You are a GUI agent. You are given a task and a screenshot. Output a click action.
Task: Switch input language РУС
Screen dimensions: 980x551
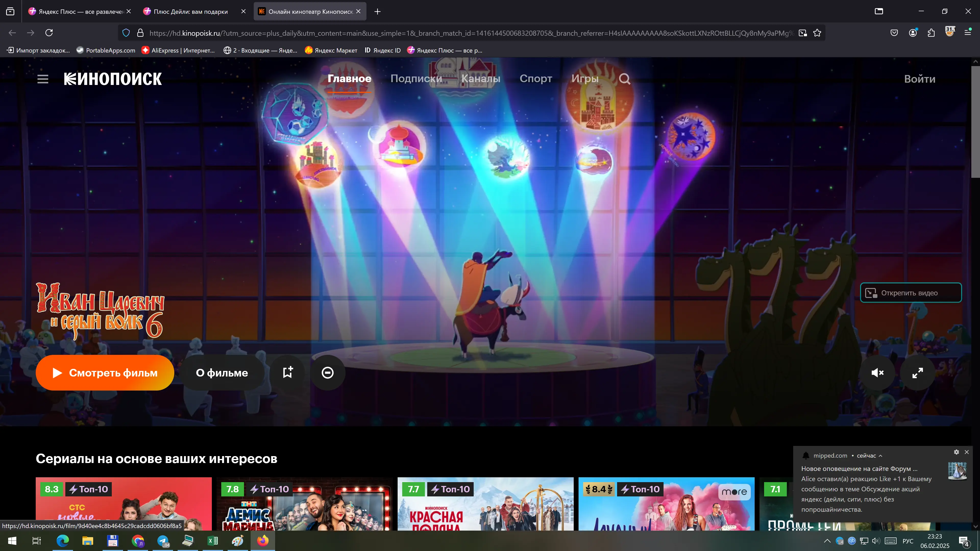pos(908,541)
